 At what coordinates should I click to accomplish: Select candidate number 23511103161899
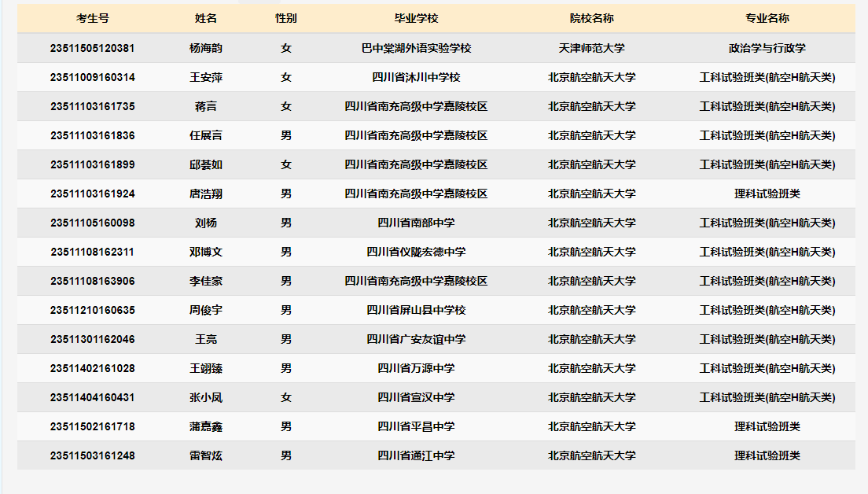93,164
